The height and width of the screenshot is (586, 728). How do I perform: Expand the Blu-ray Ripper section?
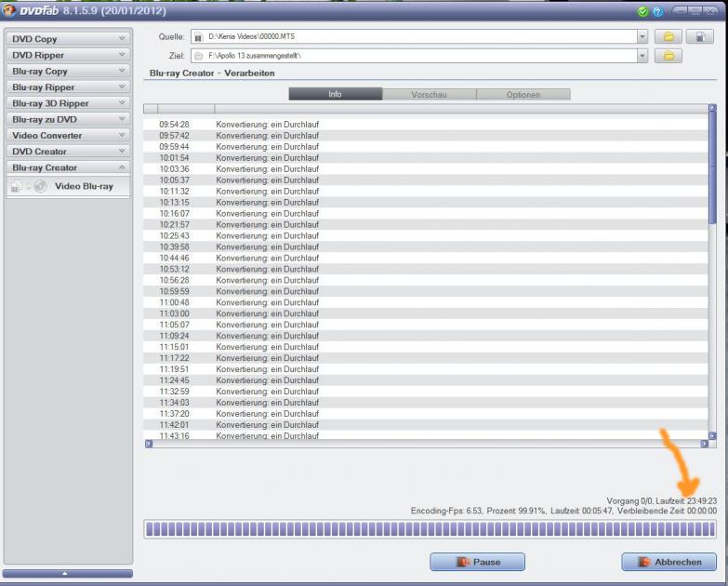(68, 87)
